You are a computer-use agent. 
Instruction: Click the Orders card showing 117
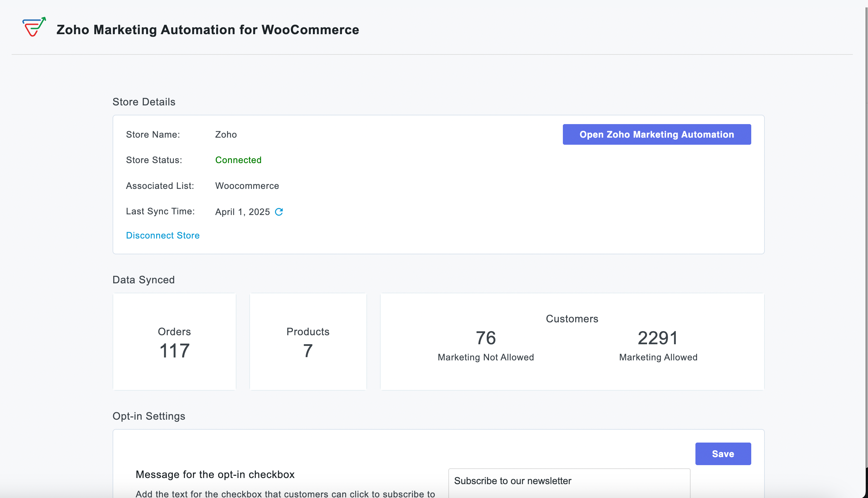tap(174, 341)
